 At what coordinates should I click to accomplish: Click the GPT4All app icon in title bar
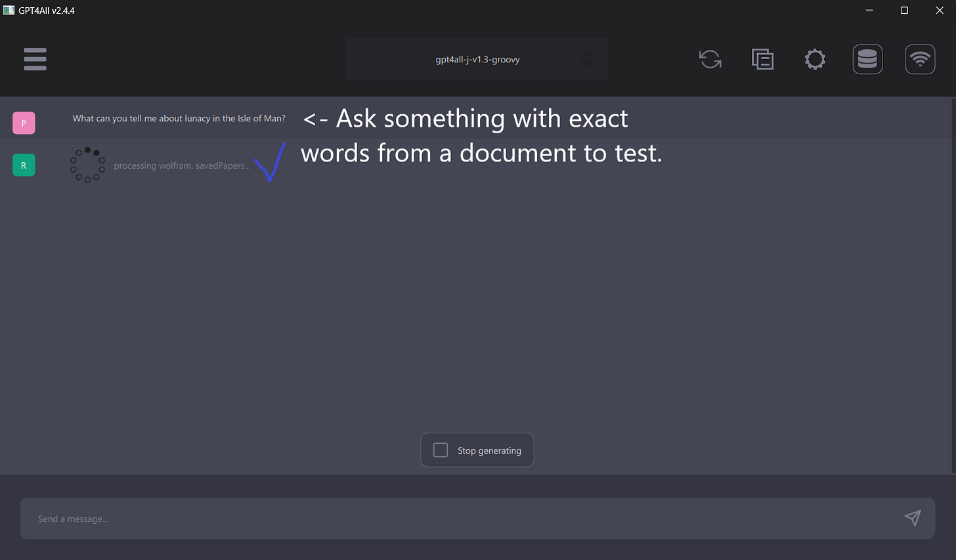9,11
